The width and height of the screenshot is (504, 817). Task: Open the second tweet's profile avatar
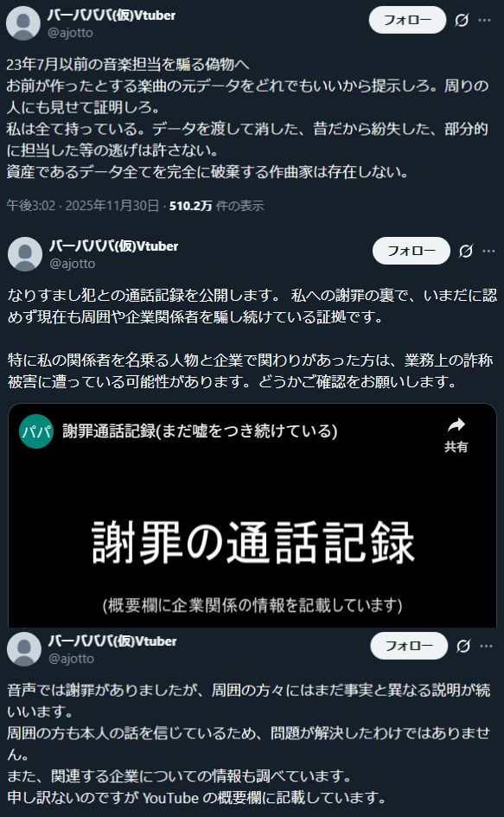(25, 254)
